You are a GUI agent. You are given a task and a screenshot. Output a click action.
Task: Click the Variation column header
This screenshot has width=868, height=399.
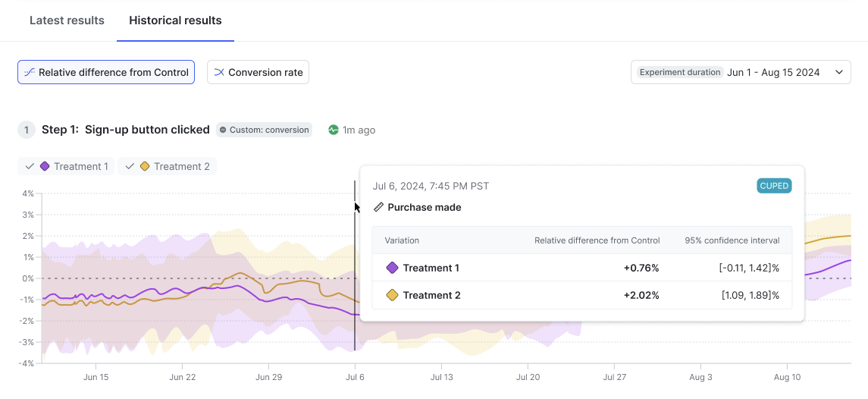click(x=402, y=240)
